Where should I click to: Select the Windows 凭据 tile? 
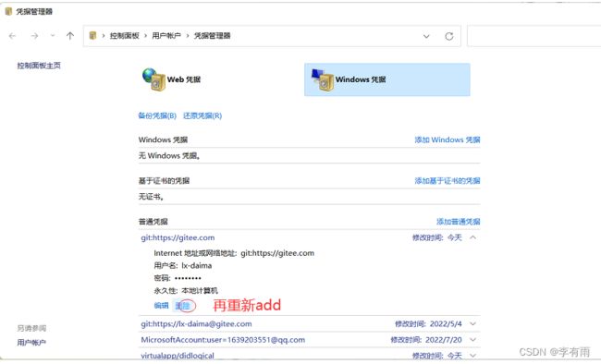[x=387, y=79]
